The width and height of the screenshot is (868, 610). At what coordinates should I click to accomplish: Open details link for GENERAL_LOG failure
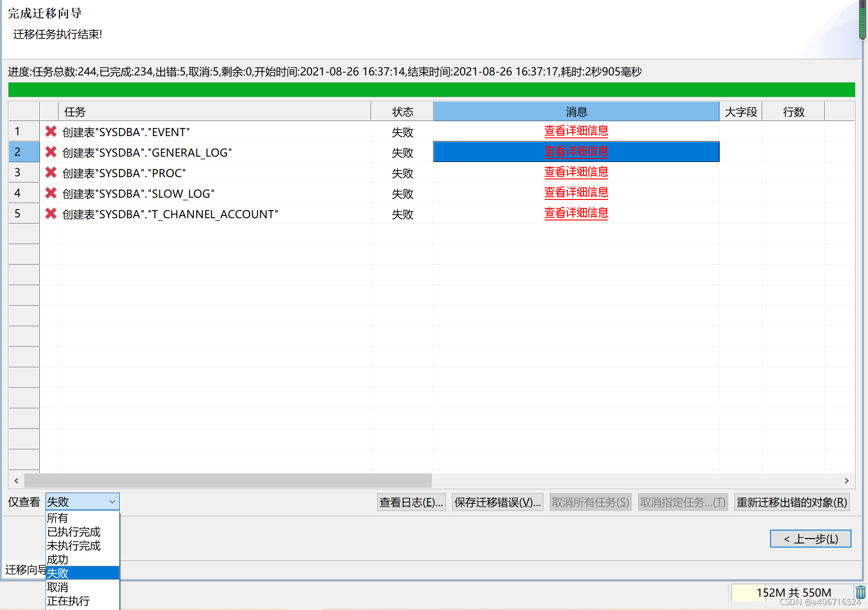tap(576, 152)
